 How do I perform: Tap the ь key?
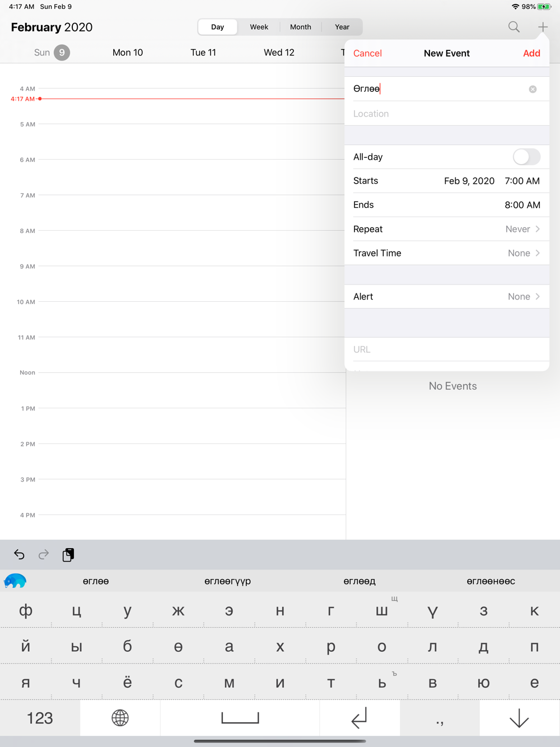382,683
